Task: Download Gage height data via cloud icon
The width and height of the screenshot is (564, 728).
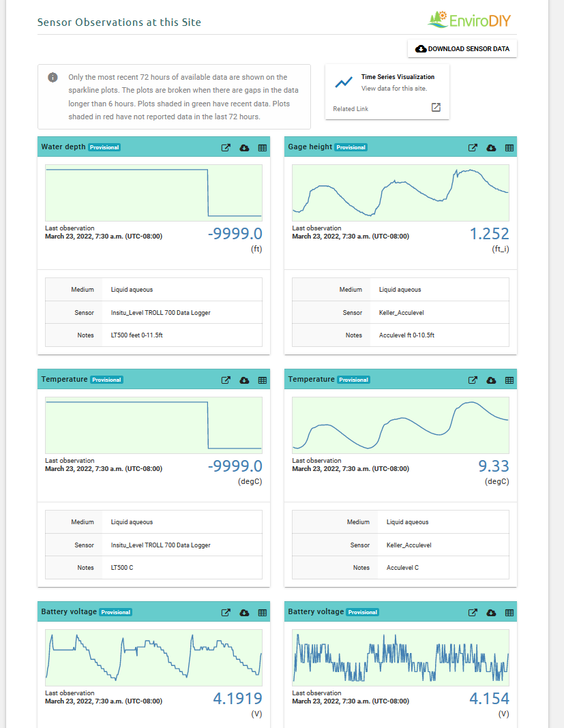Action: pos(491,148)
